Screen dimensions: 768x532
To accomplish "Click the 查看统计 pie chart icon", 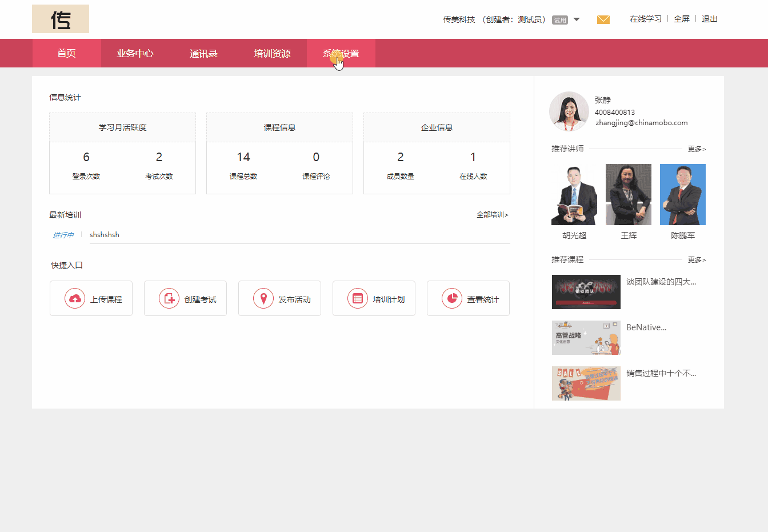I will pos(451,298).
